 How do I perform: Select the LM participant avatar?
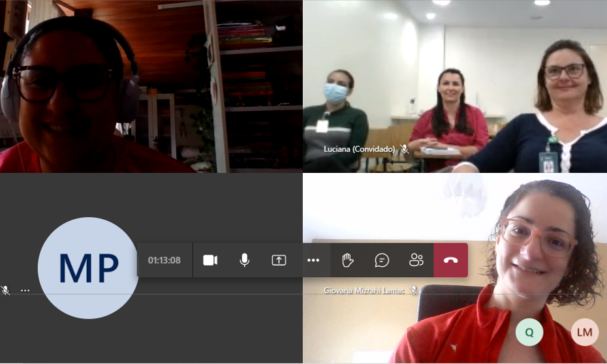pos(584,332)
